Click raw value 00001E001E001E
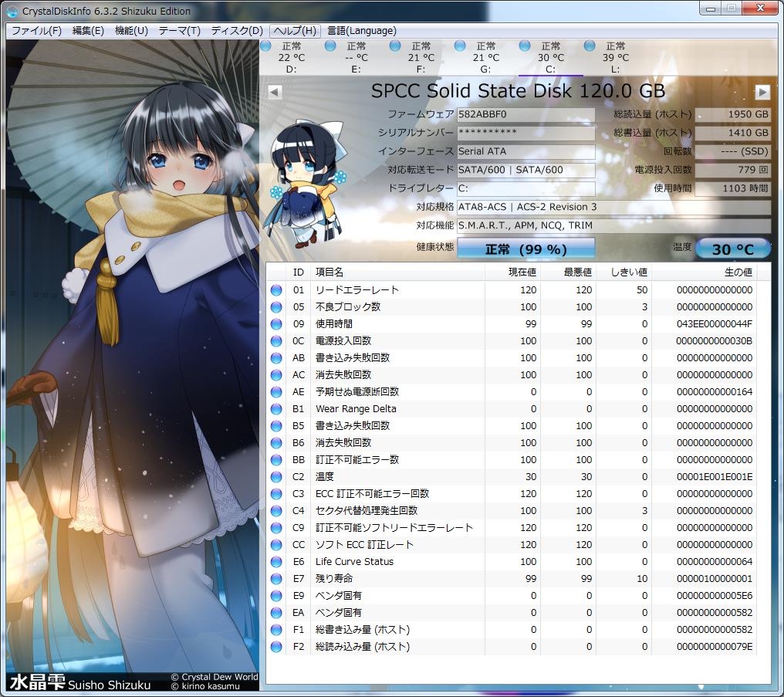Image resolution: width=784 pixels, height=697 pixels. (x=715, y=477)
